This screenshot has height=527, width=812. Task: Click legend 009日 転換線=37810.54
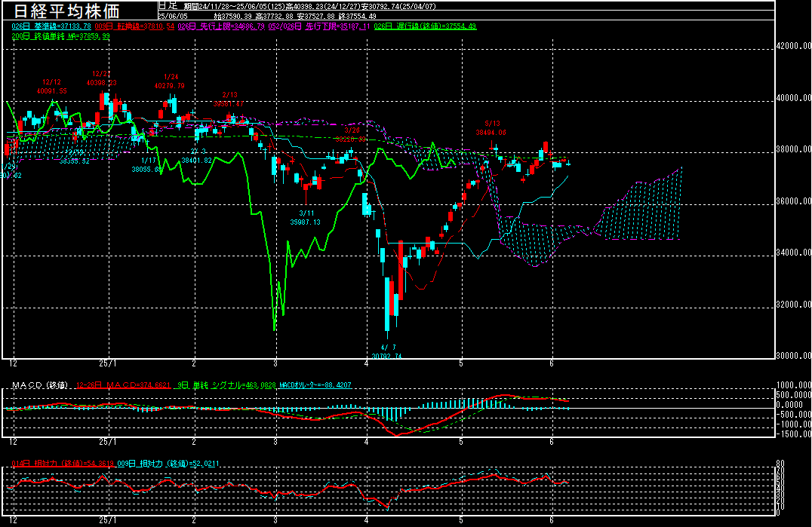tap(134, 26)
